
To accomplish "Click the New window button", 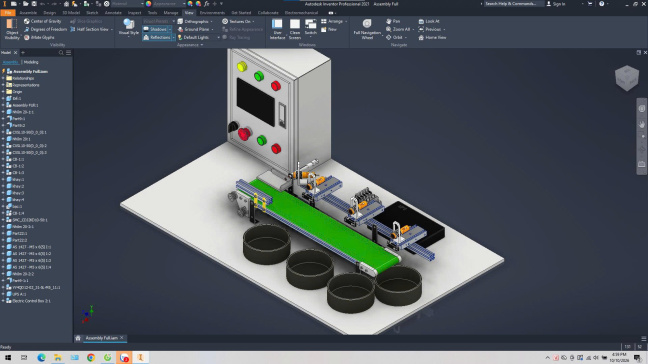I will (x=329, y=29).
